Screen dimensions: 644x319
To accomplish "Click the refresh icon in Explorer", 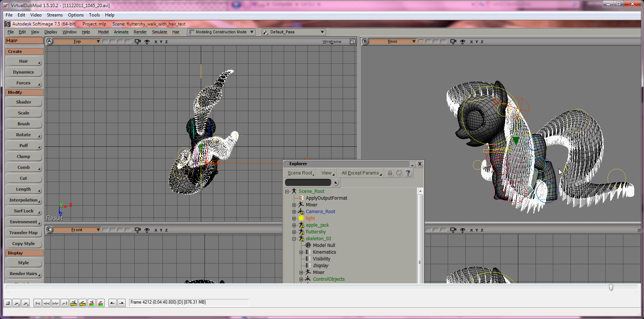I will pyautogui.click(x=399, y=173).
